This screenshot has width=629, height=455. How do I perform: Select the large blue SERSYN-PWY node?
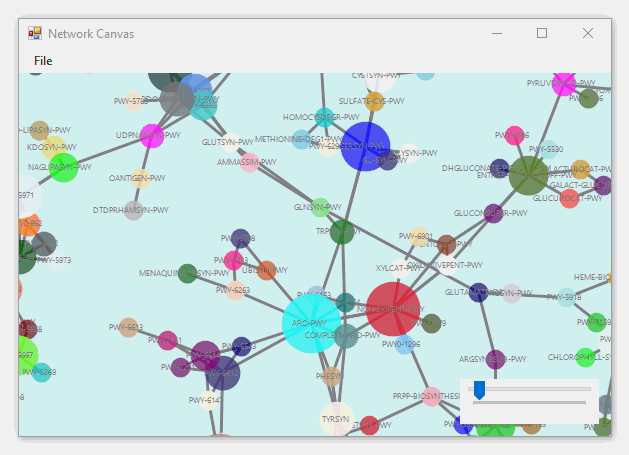click(365, 147)
